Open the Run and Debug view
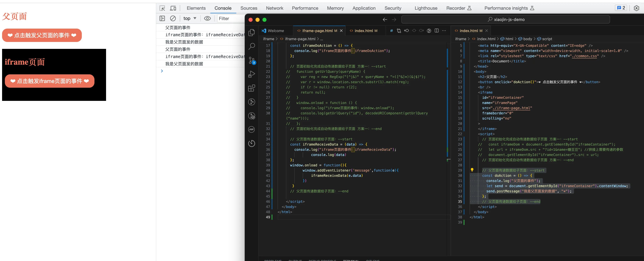Image resolution: width=644 pixels, height=261 pixels. 251,74
